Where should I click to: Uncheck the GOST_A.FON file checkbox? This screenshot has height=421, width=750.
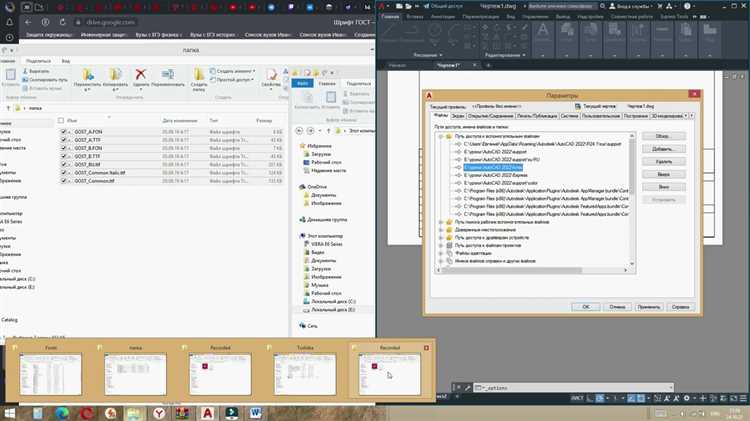point(65,131)
